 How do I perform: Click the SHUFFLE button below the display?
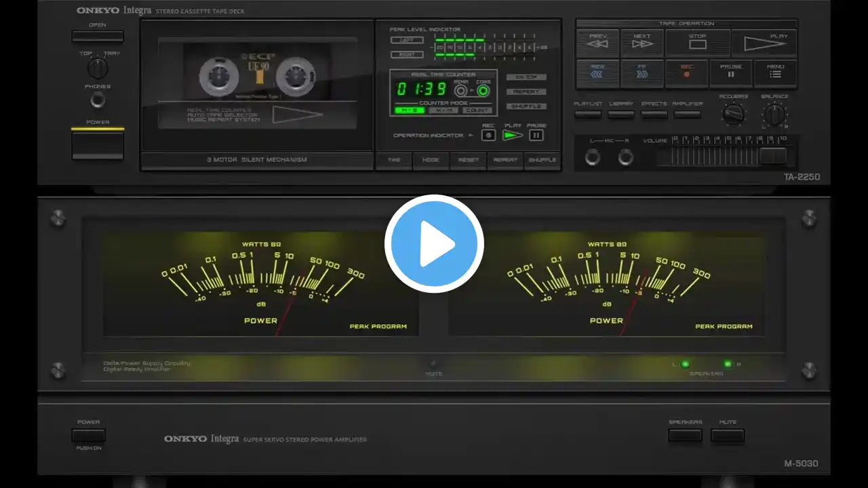pos(542,161)
